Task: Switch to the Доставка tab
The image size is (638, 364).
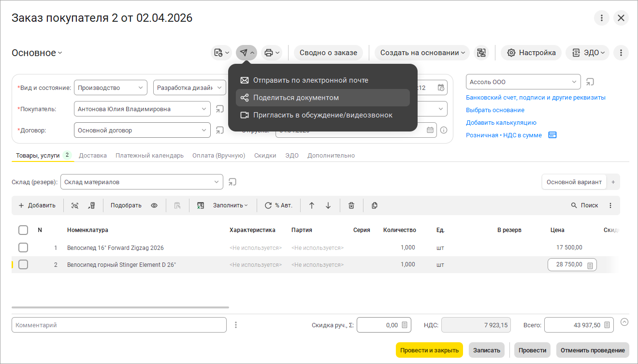Action: click(x=93, y=156)
